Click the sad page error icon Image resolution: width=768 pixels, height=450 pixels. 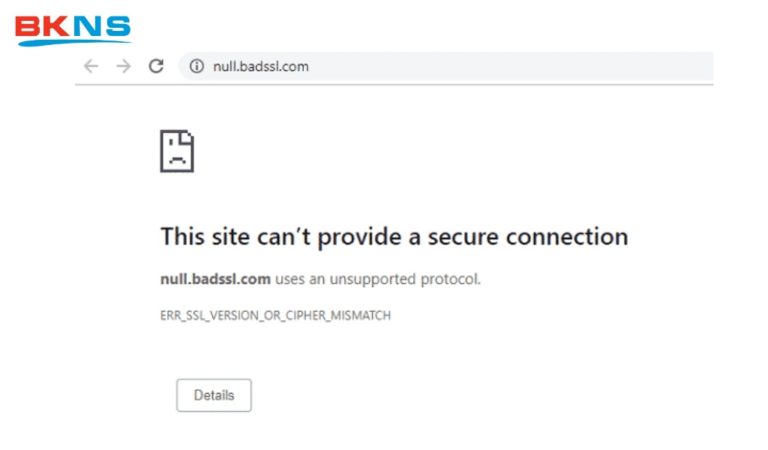tap(177, 150)
